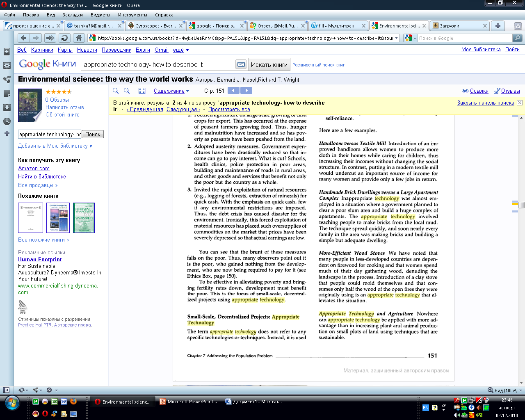Click the Следующая search result link
The height and width of the screenshot is (420, 525).
[x=183, y=110]
